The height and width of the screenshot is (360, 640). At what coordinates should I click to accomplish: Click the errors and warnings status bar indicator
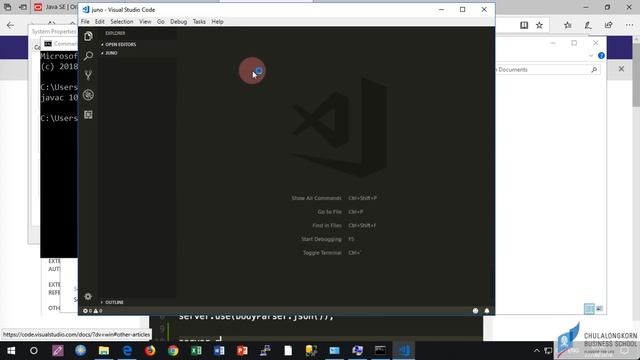(x=93, y=311)
